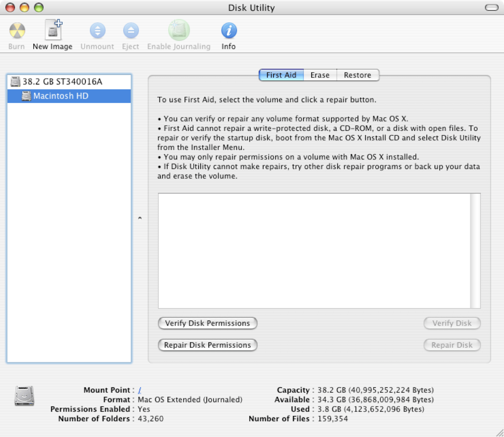Select the 38.2 GB ST340016A disk
504x437 pixels.
(69, 81)
